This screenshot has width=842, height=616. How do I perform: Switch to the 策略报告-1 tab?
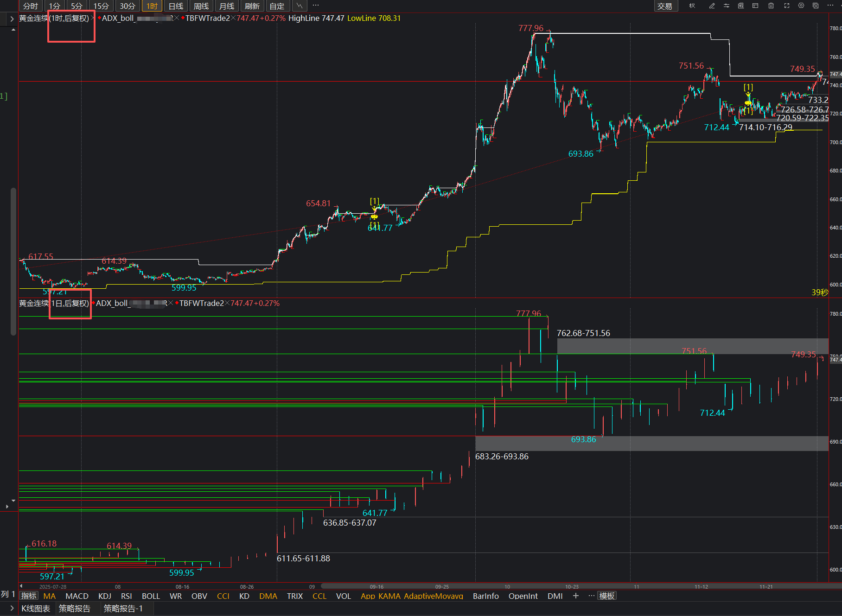[123, 608]
